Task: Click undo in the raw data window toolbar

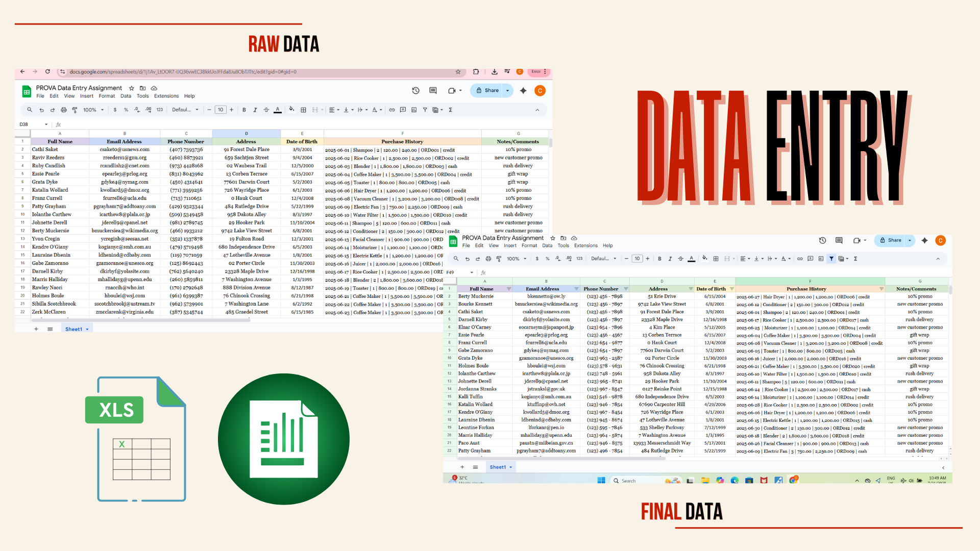Action: tap(41, 110)
